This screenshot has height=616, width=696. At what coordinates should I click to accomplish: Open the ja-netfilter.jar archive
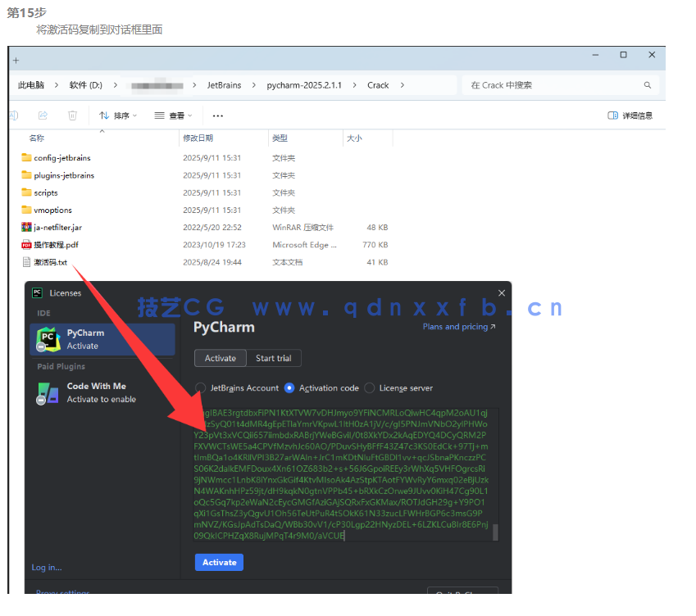pos(64,227)
